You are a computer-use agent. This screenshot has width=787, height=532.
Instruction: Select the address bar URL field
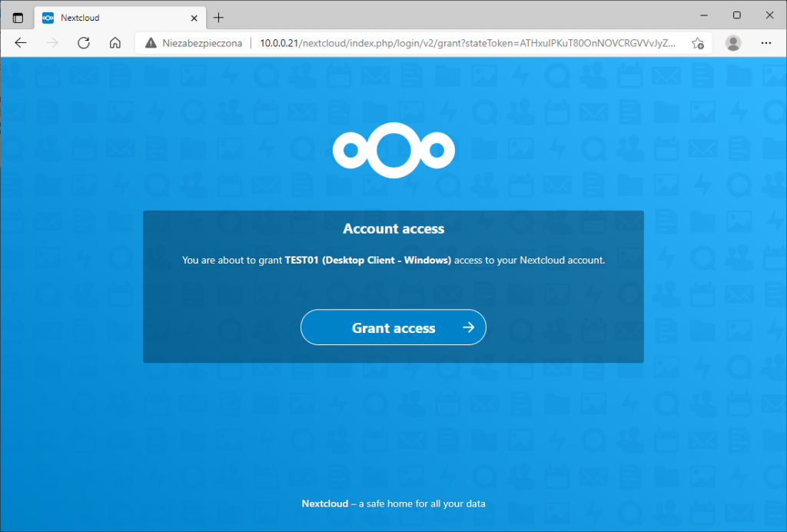(467, 43)
